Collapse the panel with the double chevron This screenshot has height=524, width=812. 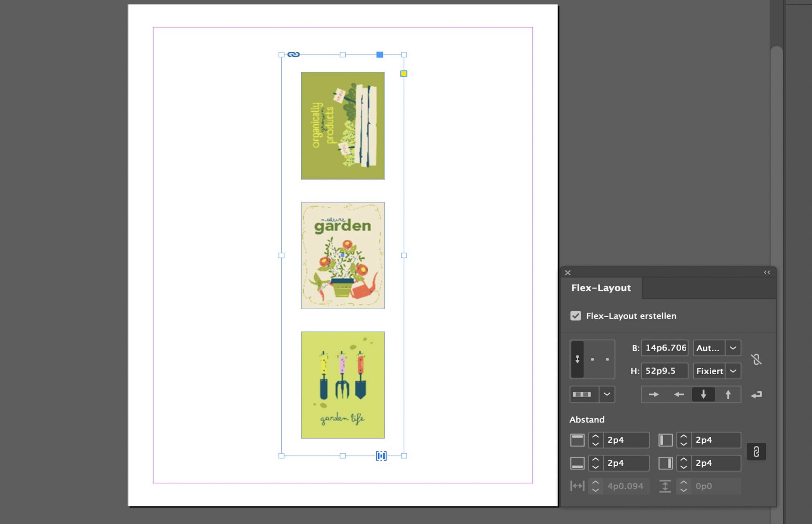pyautogui.click(x=766, y=272)
